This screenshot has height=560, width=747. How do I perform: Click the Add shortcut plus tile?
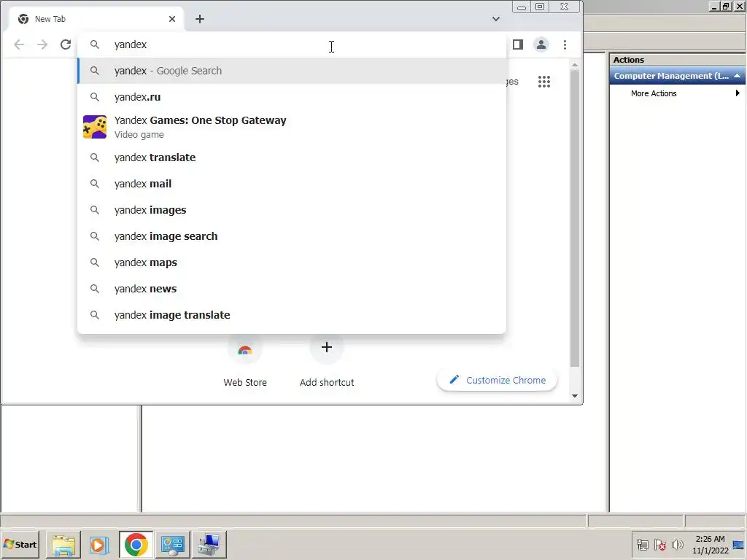click(x=327, y=360)
